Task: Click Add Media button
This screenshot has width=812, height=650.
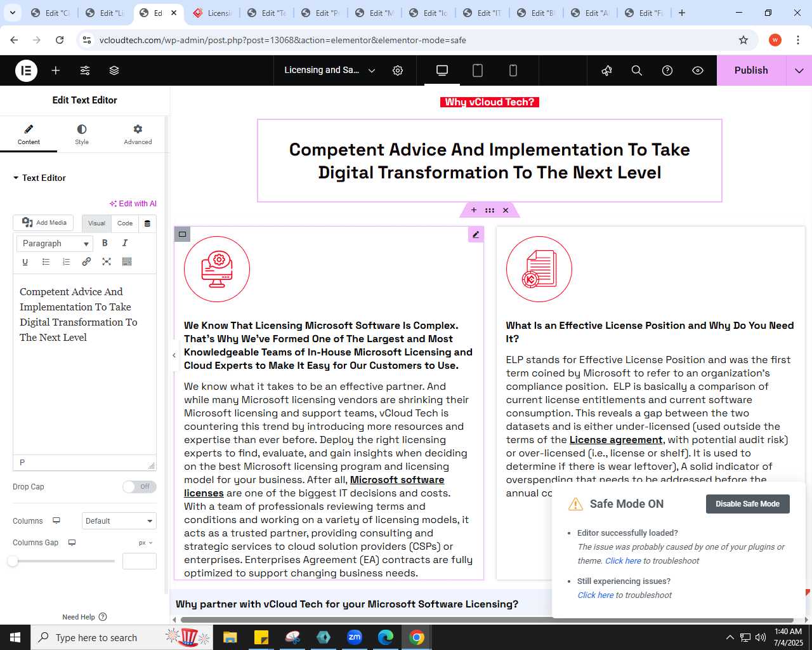Action: point(44,223)
